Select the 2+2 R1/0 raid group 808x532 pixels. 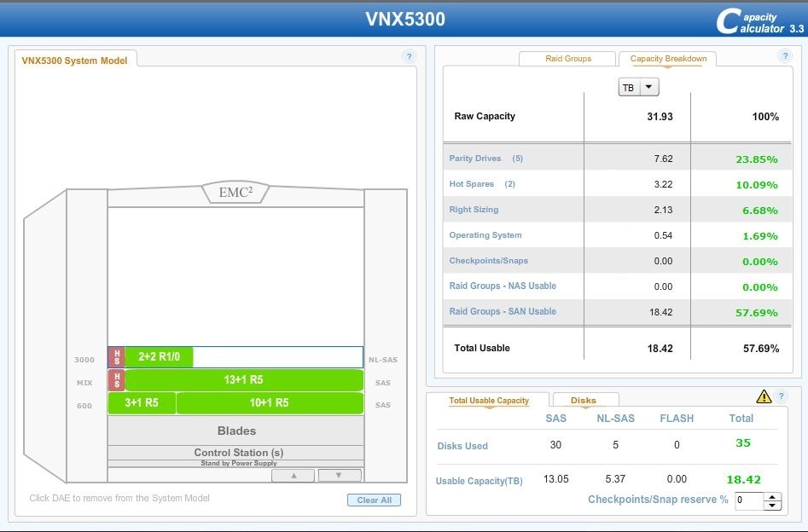tap(160, 357)
